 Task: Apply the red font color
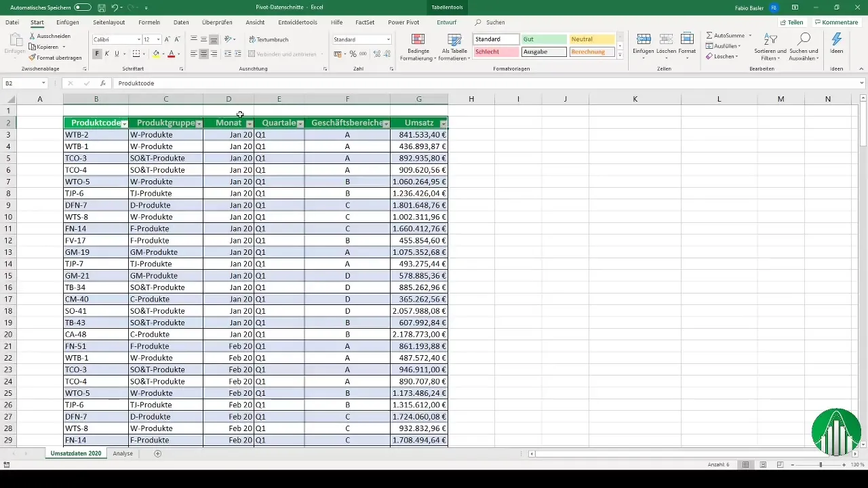click(x=172, y=54)
